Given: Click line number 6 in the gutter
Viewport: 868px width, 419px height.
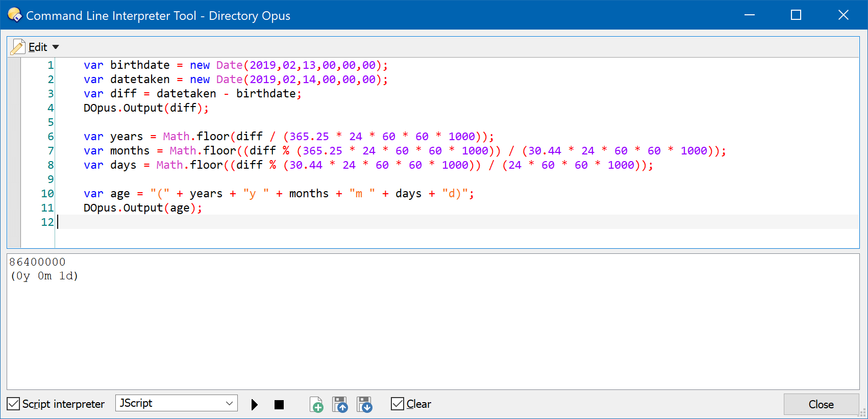Looking at the screenshot, I should coord(51,137).
